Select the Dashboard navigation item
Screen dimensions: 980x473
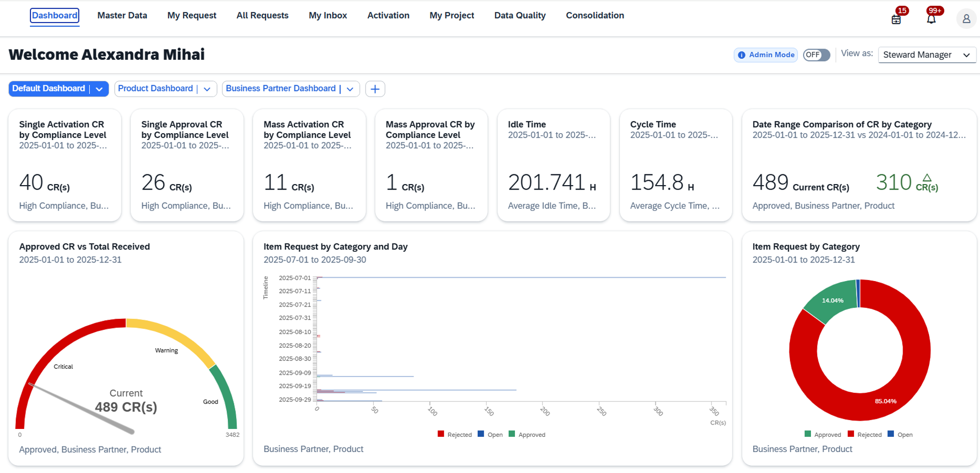54,15
